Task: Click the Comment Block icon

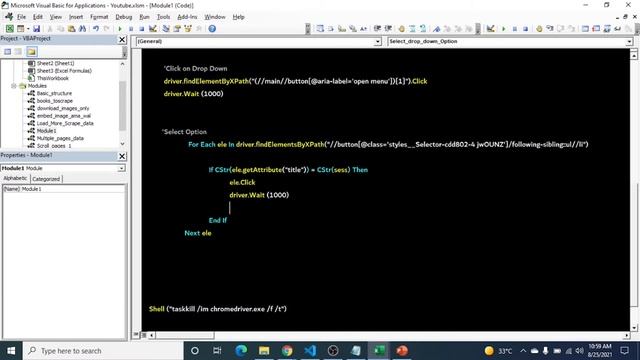Action: (412, 29)
